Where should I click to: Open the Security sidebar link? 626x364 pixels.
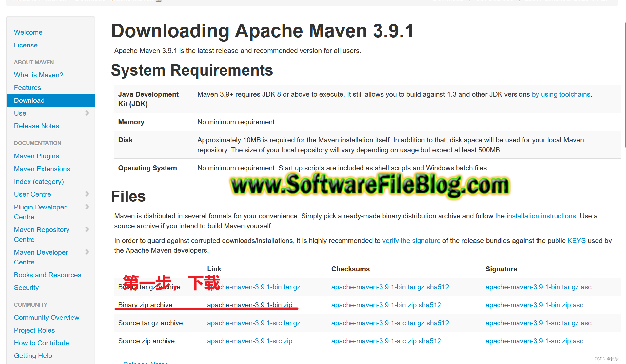tap(26, 288)
